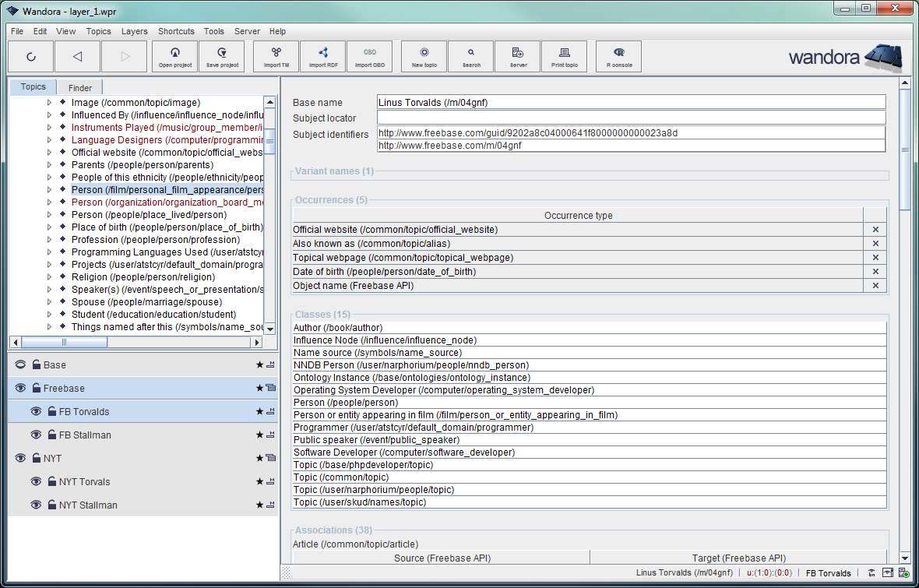Click the Base name input field
919x588 pixels.
click(631, 102)
